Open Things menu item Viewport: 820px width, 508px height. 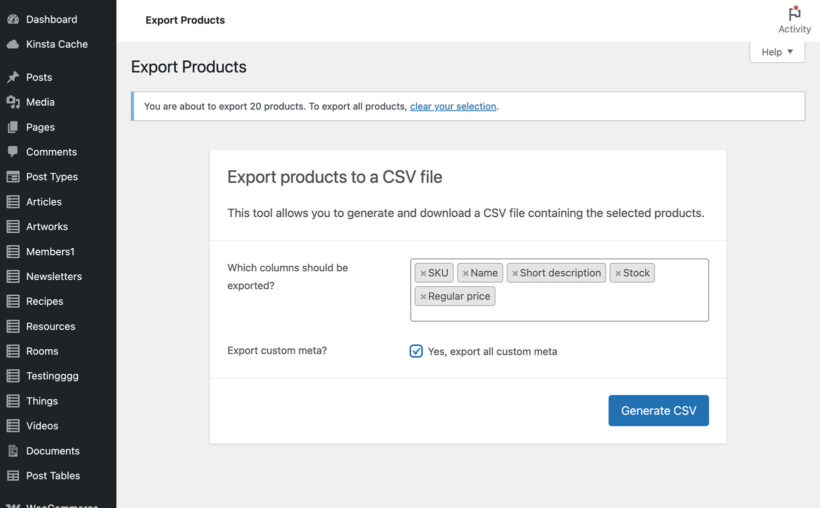pos(42,401)
